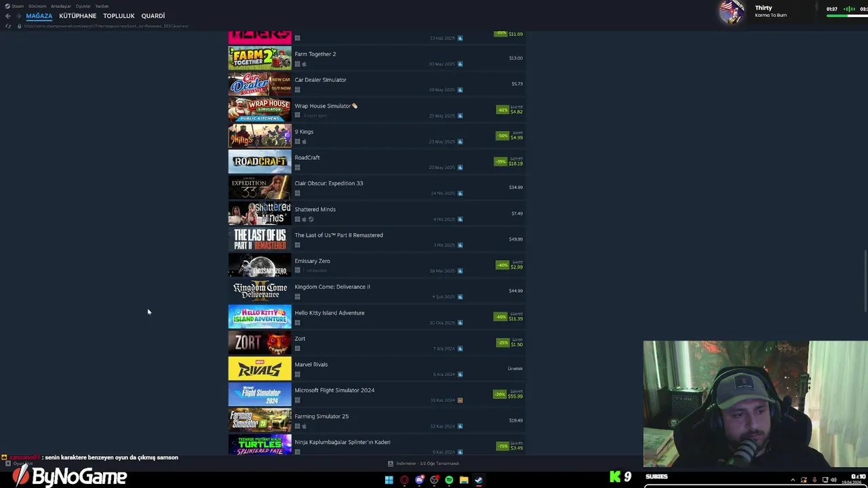Open the Farm Together 2 store page
The image size is (868, 488).
(x=377, y=58)
